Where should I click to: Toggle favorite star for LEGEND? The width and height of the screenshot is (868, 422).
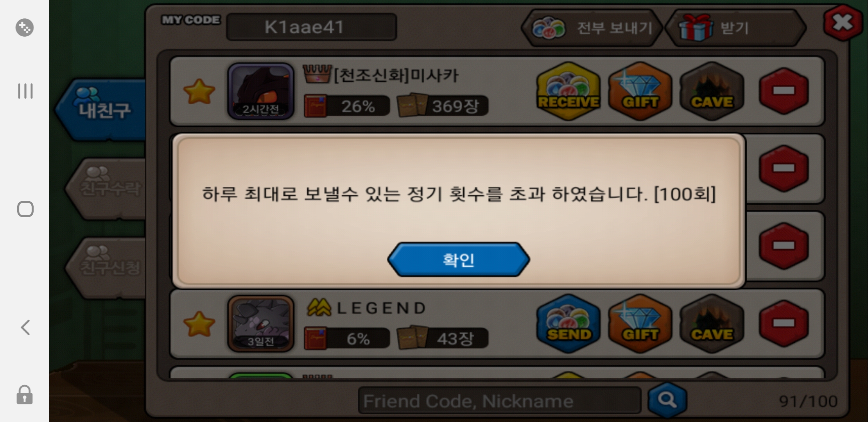pos(199,324)
